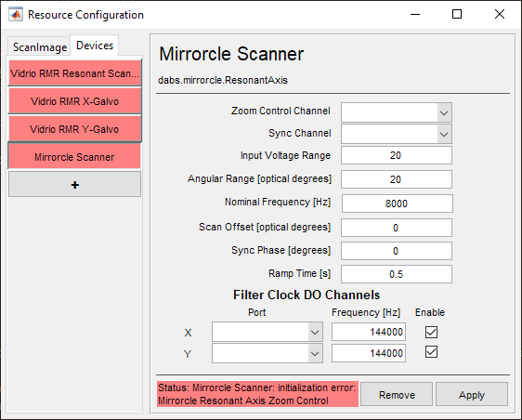Uncheck the X filter clock Enable checkbox

(431, 332)
